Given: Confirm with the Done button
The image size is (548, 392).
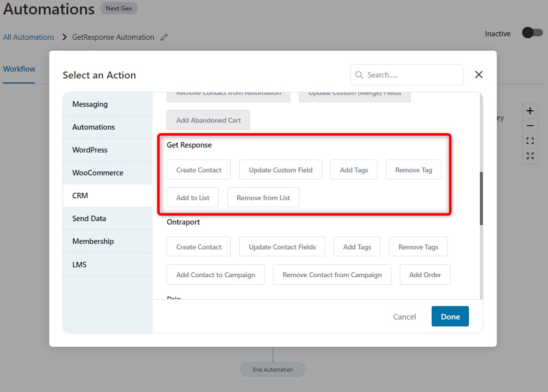Looking at the screenshot, I should (x=450, y=316).
